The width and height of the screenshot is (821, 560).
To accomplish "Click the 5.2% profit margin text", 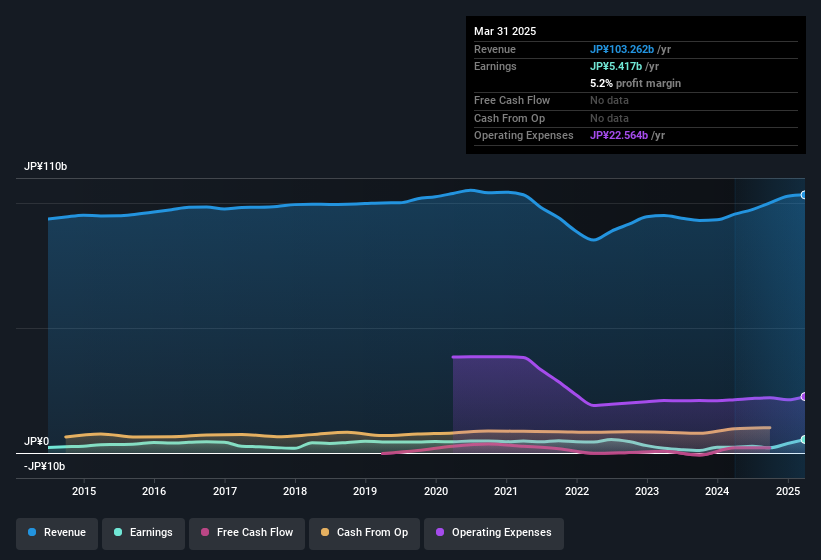I will (636, 83).
